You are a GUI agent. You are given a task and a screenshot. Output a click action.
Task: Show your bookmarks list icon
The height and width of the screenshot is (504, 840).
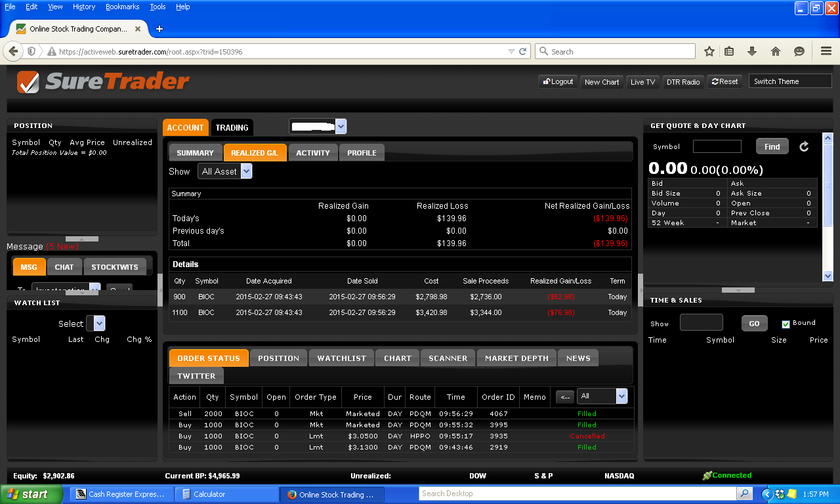[729, 51]
